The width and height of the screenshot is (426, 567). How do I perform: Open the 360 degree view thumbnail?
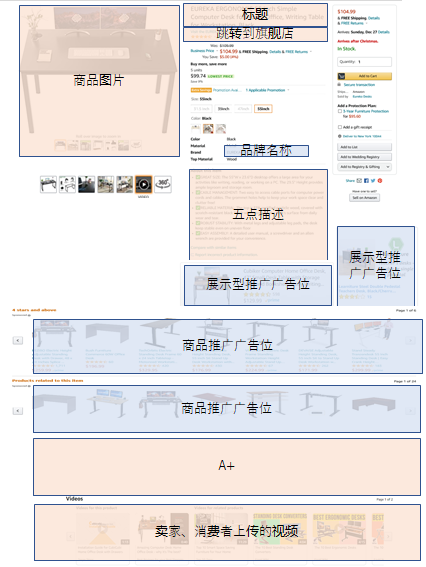pos(163,184)
